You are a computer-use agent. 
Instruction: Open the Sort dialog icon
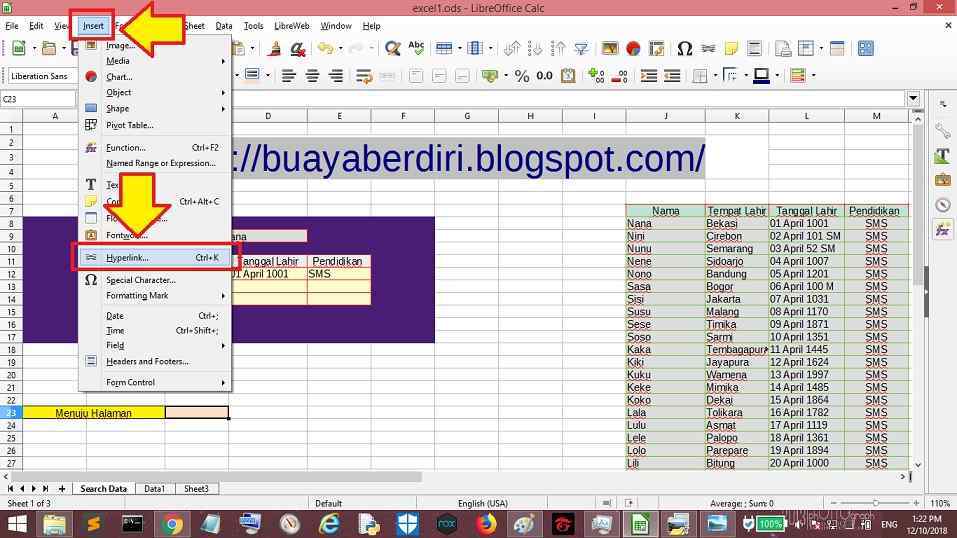tap(511, 48)
